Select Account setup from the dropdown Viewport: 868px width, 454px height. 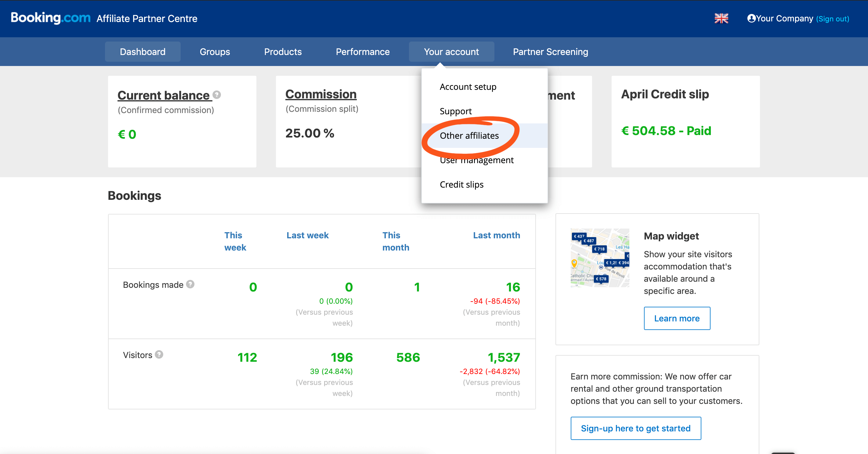tap(485, 87)
